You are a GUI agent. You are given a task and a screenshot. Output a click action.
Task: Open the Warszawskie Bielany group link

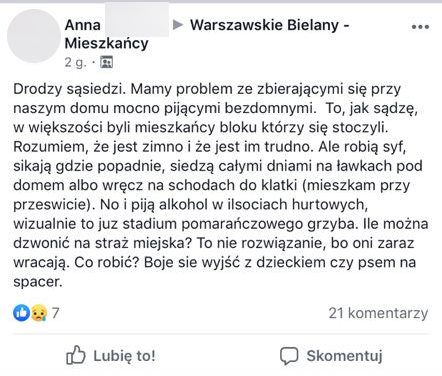point(269,25)
